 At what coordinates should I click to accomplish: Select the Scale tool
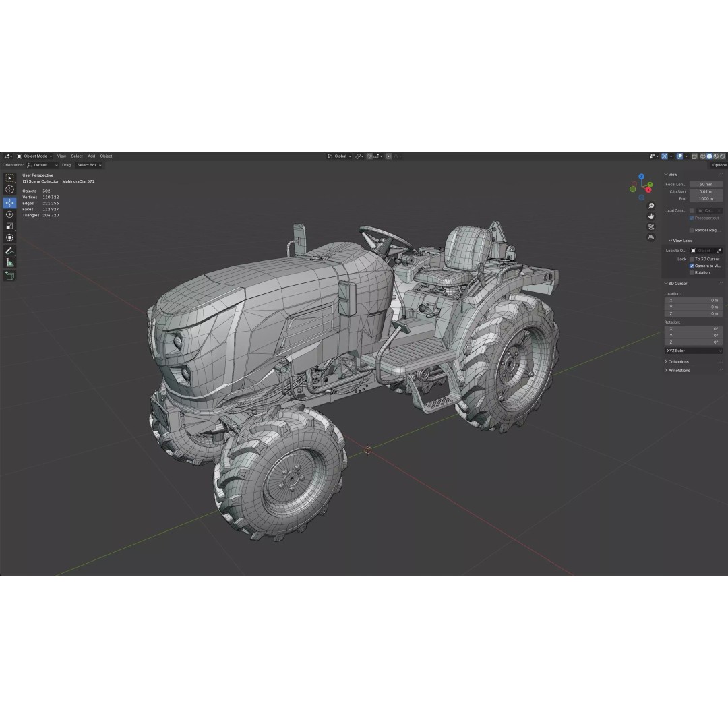[9, 225]
